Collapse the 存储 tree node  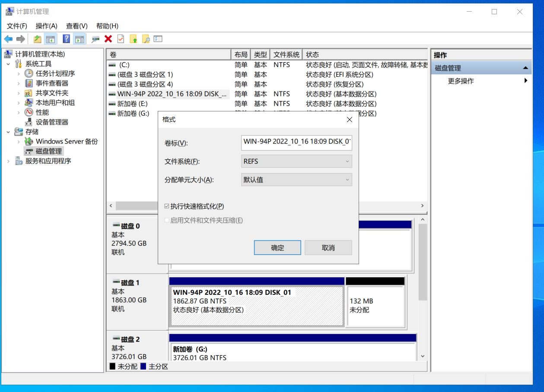[8, 132]
